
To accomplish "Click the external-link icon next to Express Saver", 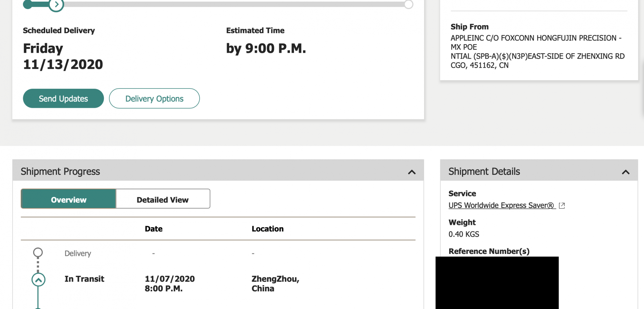I will click(562, 205).
